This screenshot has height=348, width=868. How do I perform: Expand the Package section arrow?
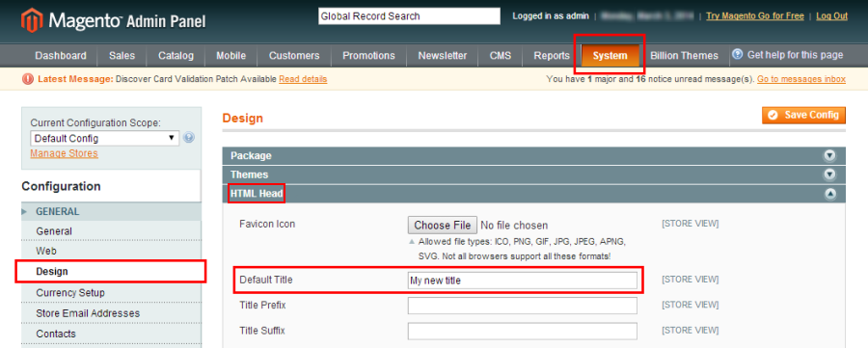tap(829, 155)
